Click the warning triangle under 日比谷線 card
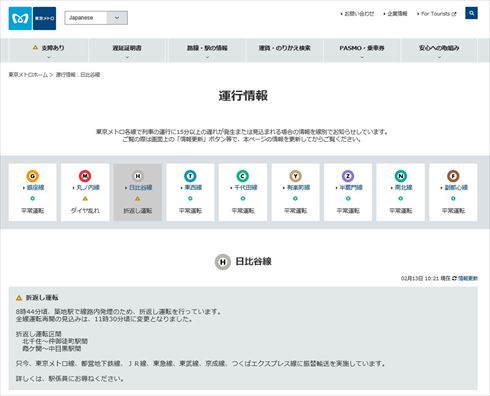 coord(138,199)
